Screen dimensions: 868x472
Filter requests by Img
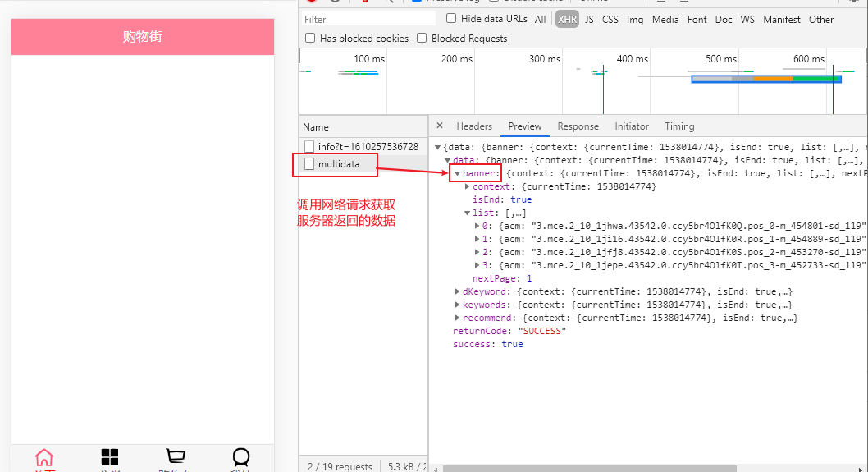coord(635,20)
